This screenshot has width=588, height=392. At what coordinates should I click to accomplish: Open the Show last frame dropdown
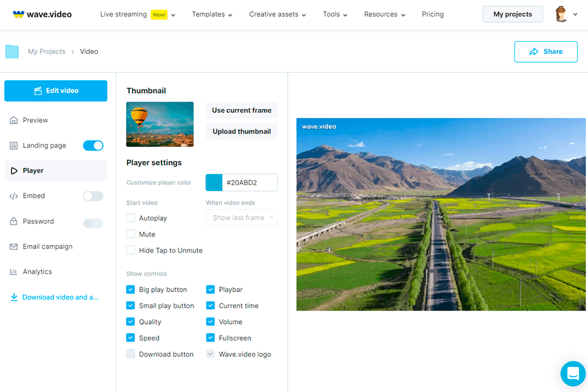coord(242,217)
